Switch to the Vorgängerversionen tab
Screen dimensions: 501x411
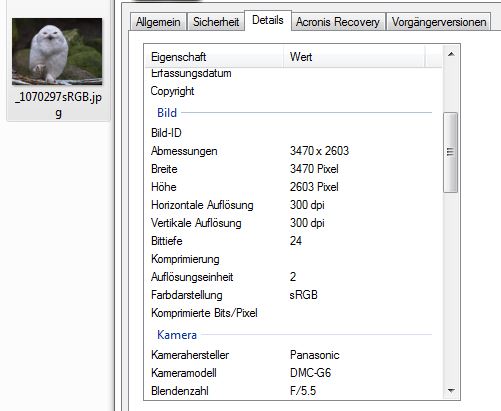439,22
